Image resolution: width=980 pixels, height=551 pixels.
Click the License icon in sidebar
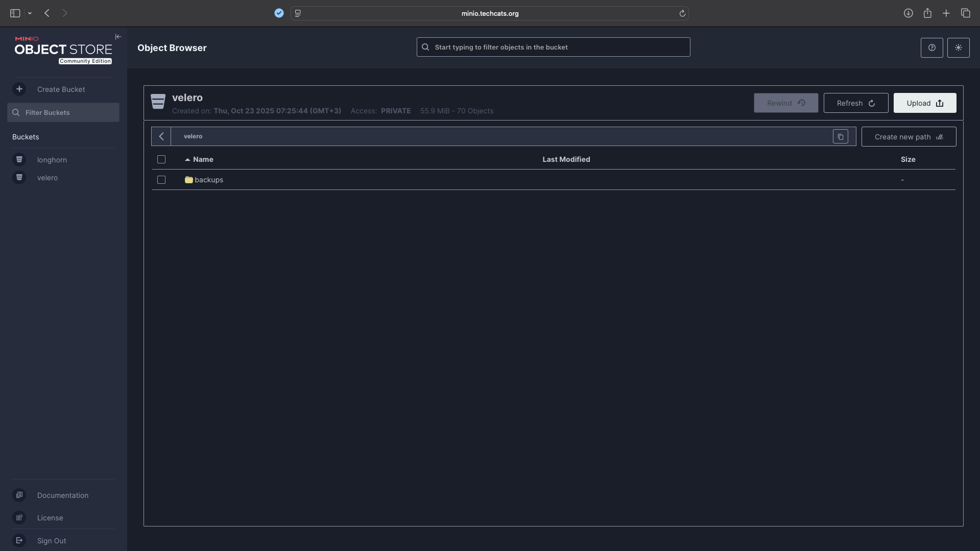(x=19, y=517)
